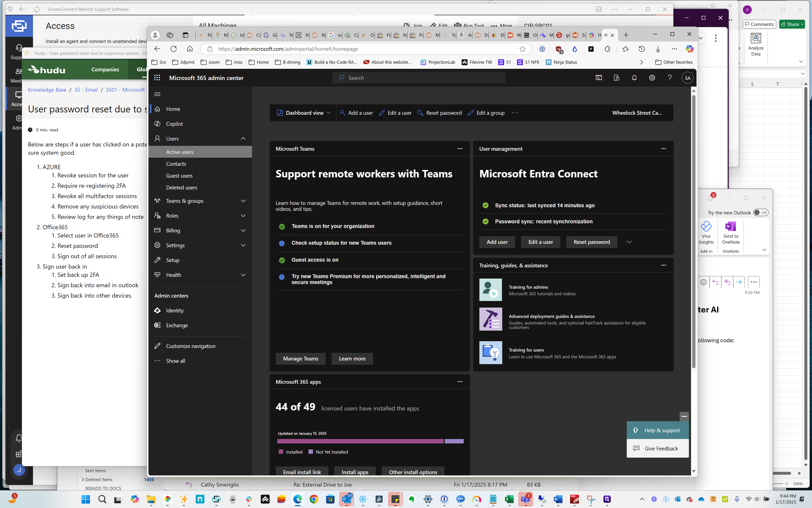Open Copilot sidebar icon in Edge

690,49
